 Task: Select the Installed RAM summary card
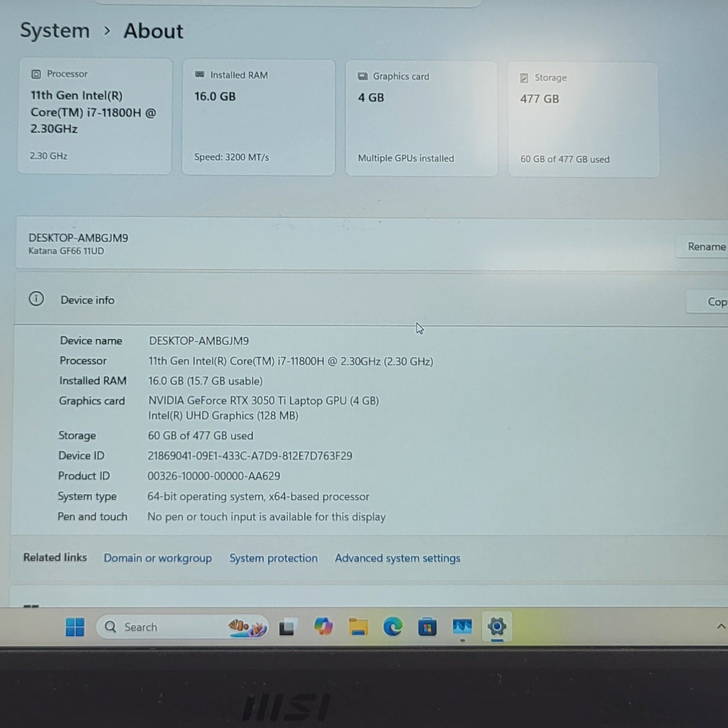click(x=258, y=117)
